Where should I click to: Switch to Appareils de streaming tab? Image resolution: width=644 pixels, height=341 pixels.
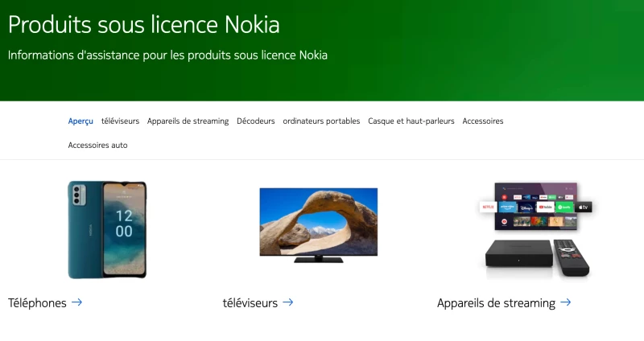coord(188,121)
